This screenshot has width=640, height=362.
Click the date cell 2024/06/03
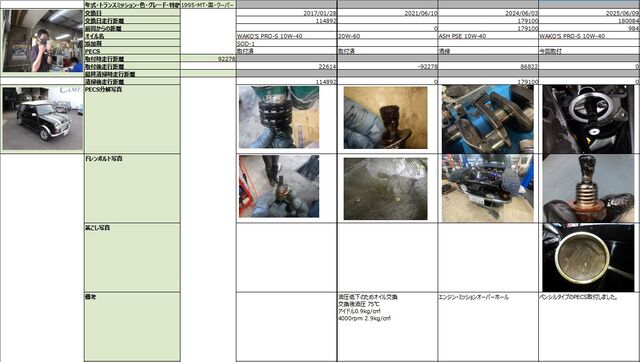click(x=489, y=13)
